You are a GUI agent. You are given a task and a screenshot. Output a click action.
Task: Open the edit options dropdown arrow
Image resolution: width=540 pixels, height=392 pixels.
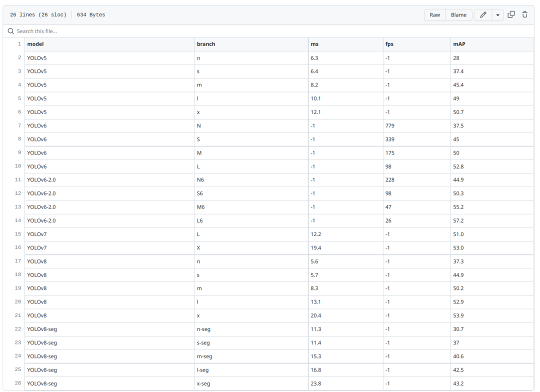(x=497, y=15)
